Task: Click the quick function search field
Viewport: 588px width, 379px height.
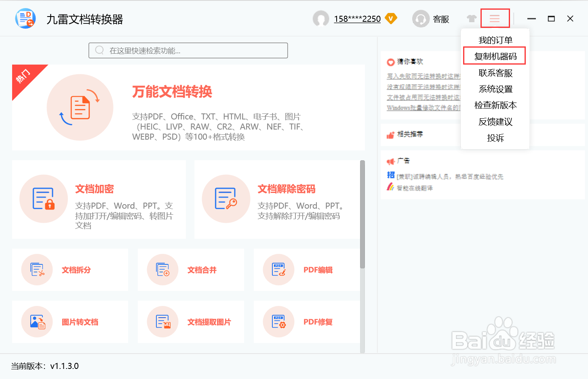Action: pos(188,50)
